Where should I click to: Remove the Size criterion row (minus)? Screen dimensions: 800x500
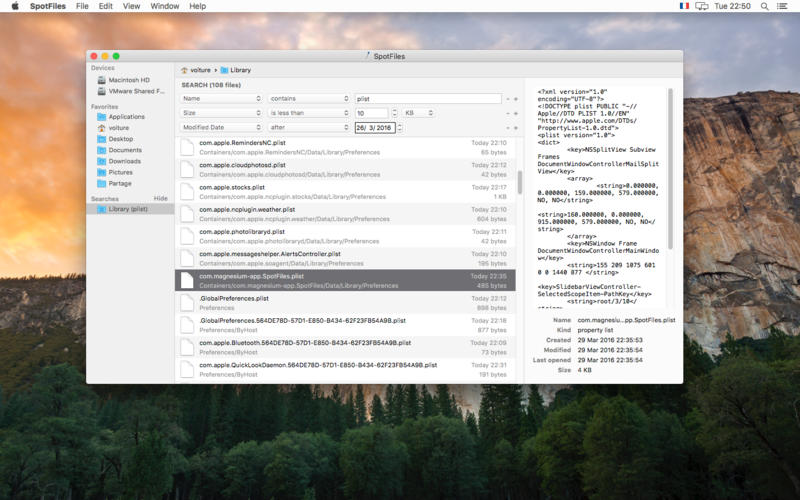point(508,113)
